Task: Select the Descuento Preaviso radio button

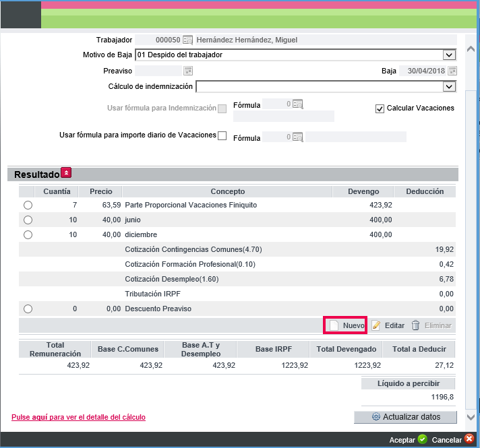Action: [x=28, y=309]
